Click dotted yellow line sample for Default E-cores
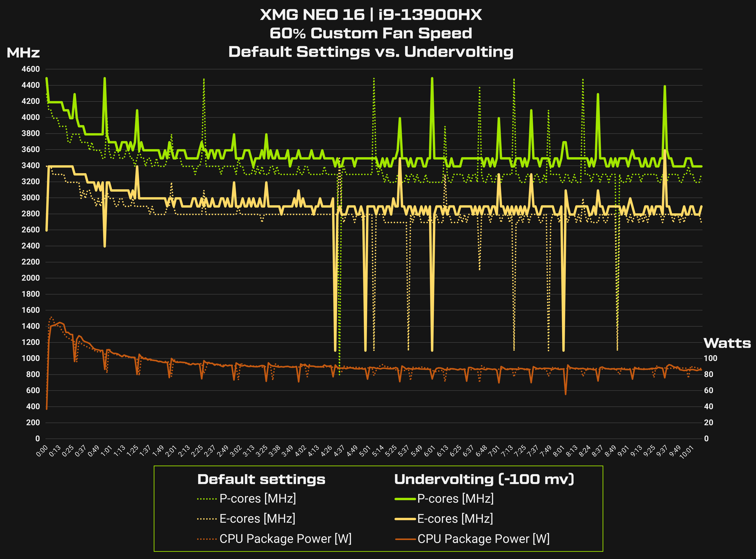The height and width of the screenshot is (559, 756). click(x=207, y=519)
